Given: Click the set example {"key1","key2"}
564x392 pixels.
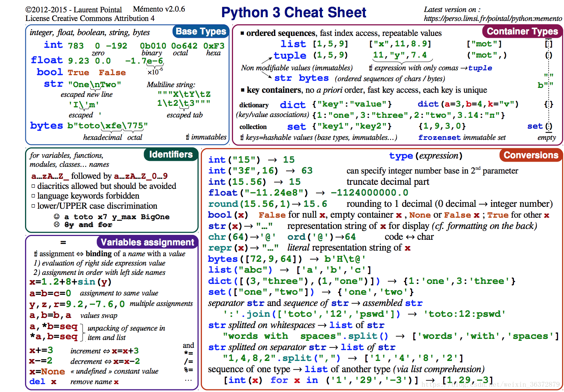Looking at the screenshot, I should click(x=352, y=126).
